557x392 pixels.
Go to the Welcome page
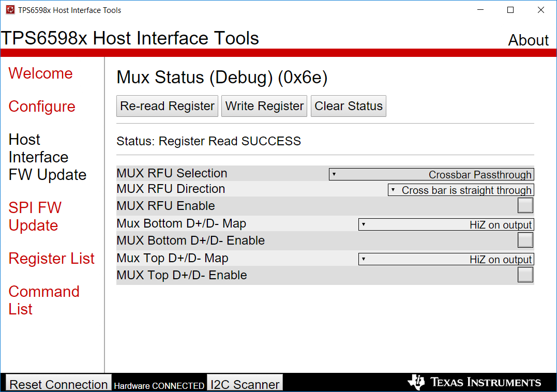[40, 73]
